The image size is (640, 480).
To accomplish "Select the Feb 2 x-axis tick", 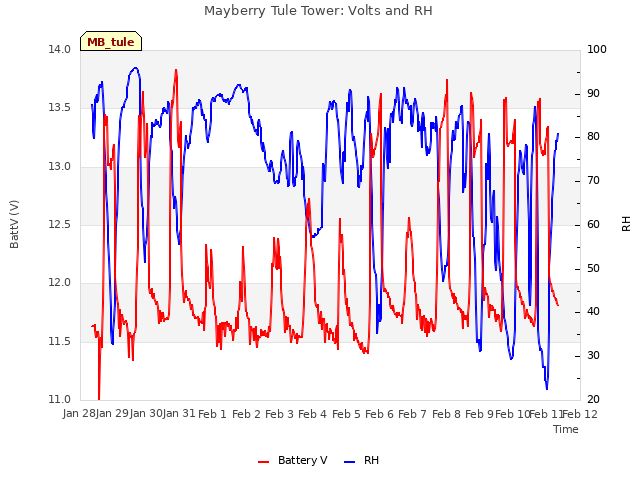I will click(246, 414).
